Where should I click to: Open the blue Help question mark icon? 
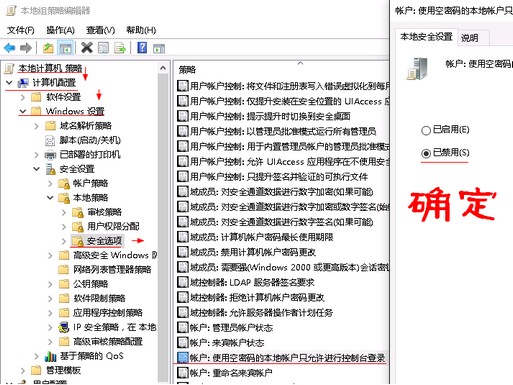142,48
